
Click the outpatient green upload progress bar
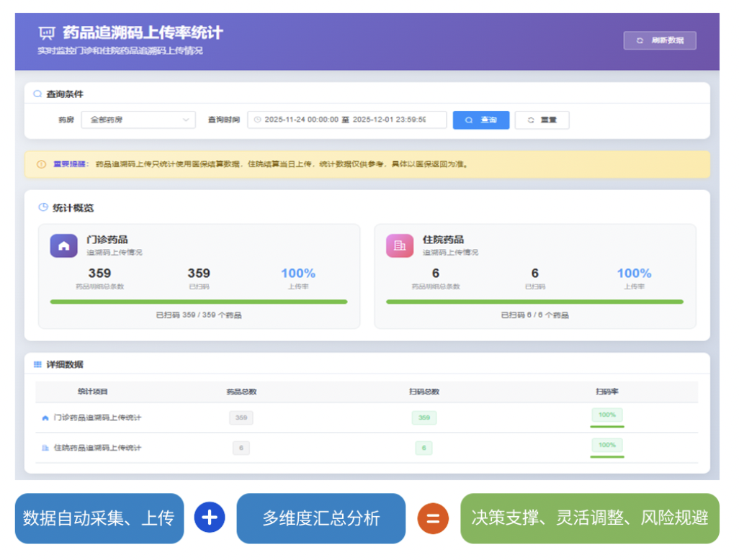(x=198, y=302)
